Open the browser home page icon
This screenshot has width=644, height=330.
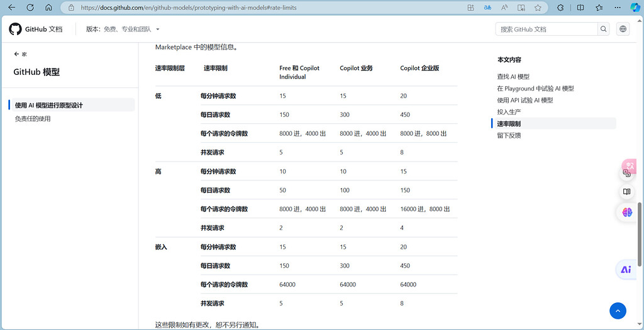click(48, 8)
